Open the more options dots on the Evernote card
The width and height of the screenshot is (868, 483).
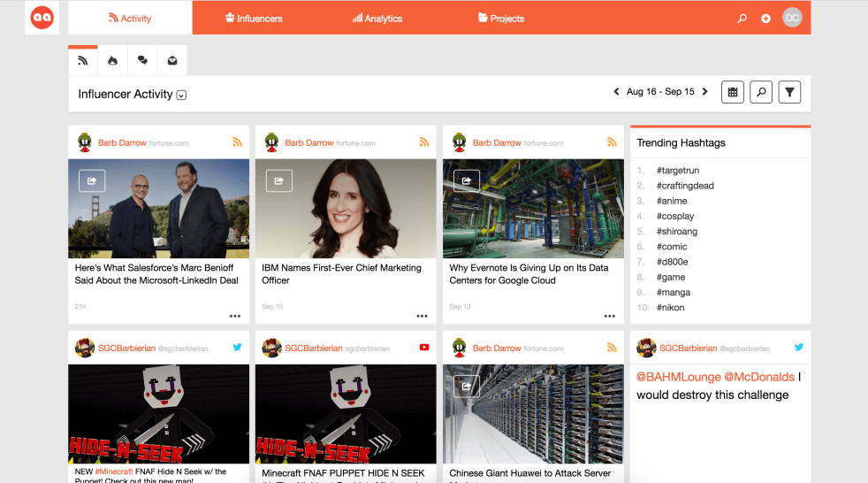(610, 316)
